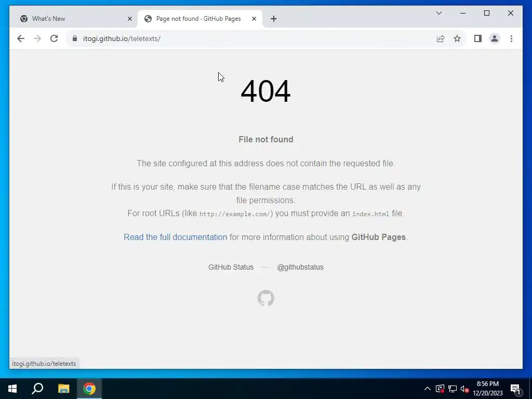The width and height of the screenshot is (532, 399).
Task: Open the Chrome profile avatar
Action: pyautogui.click(x=495, y=38)
